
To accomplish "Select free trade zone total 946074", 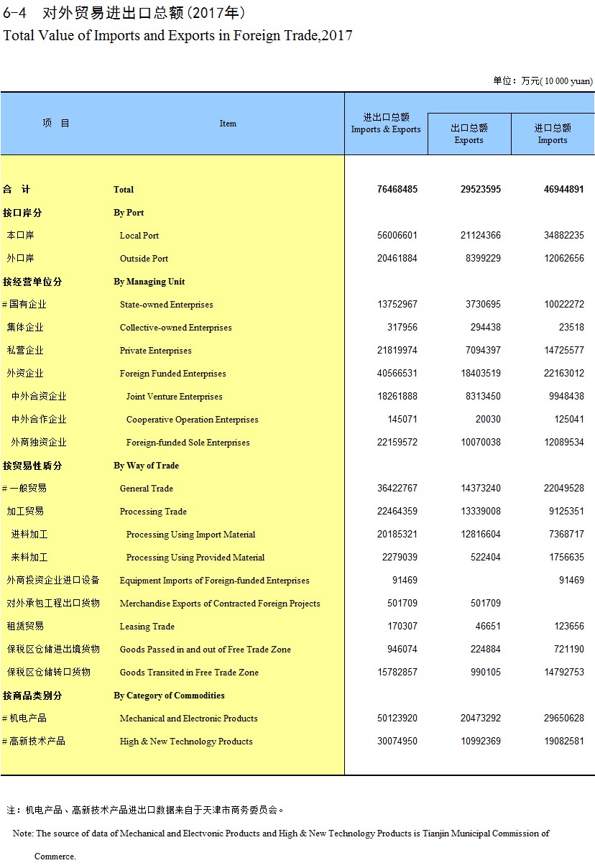I will pos(402,650).
